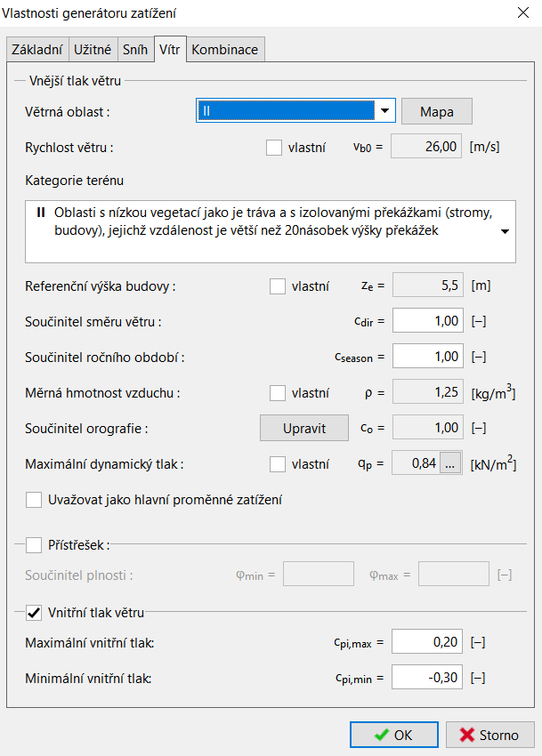Check Uvažovat jako hlavní proměnné zatížení
The width and height of the screenshot is (542, 756).
(34, 500)
